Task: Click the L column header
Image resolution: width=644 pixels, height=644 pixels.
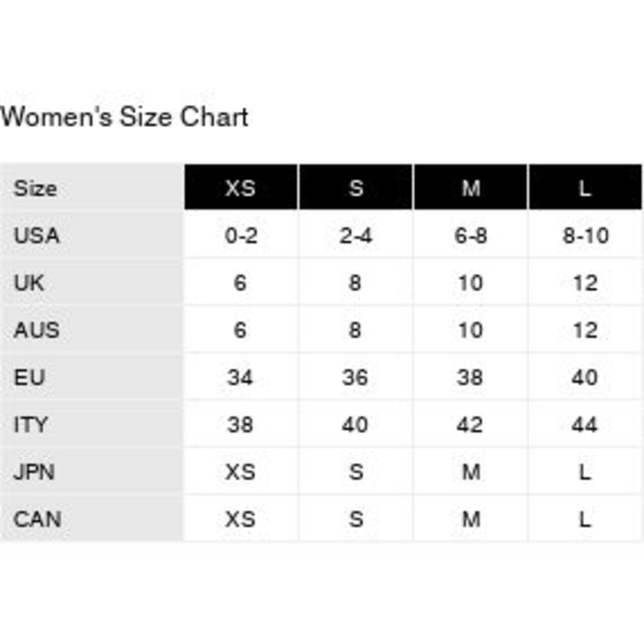Action: click(585, 188)
